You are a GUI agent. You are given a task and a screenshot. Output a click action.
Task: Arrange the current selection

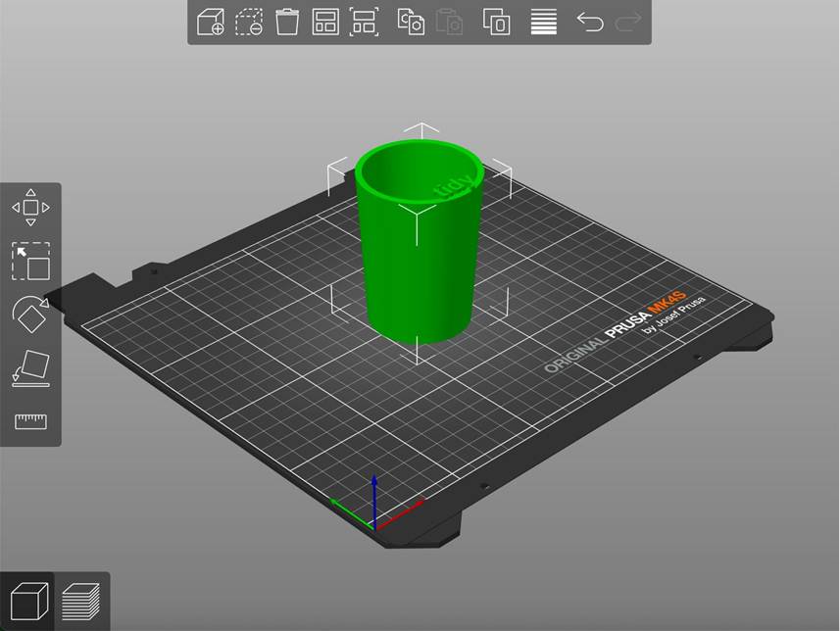[x=365, y=22]
